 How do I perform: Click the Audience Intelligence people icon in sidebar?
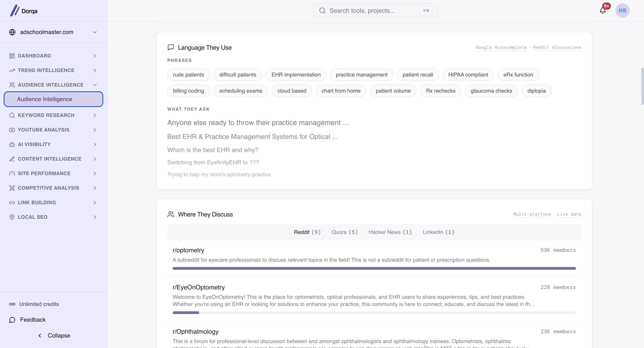click(x=12, y=85)
